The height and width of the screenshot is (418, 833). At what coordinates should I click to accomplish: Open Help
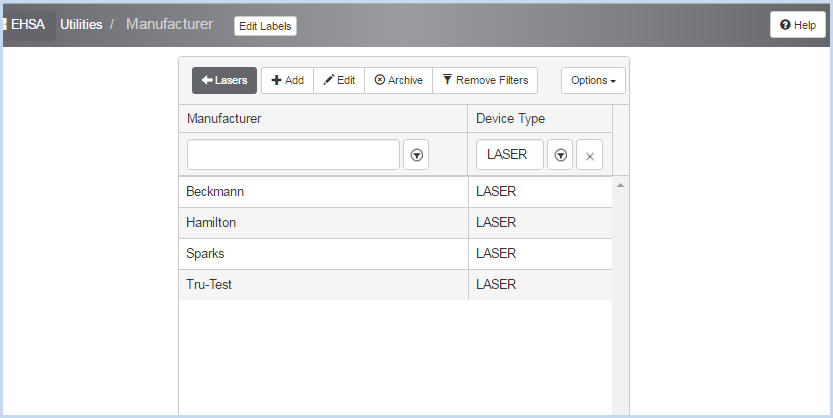pyautogui.click(x=798, y=25)
